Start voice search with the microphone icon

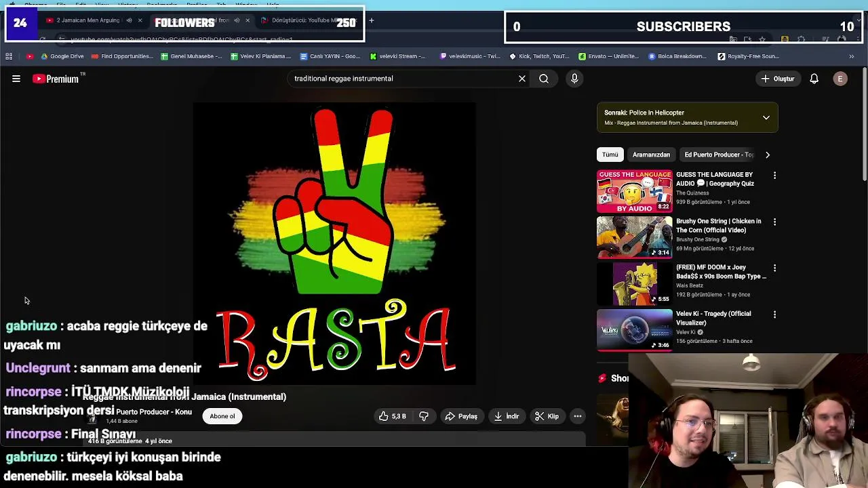click(x=574, y=79)
